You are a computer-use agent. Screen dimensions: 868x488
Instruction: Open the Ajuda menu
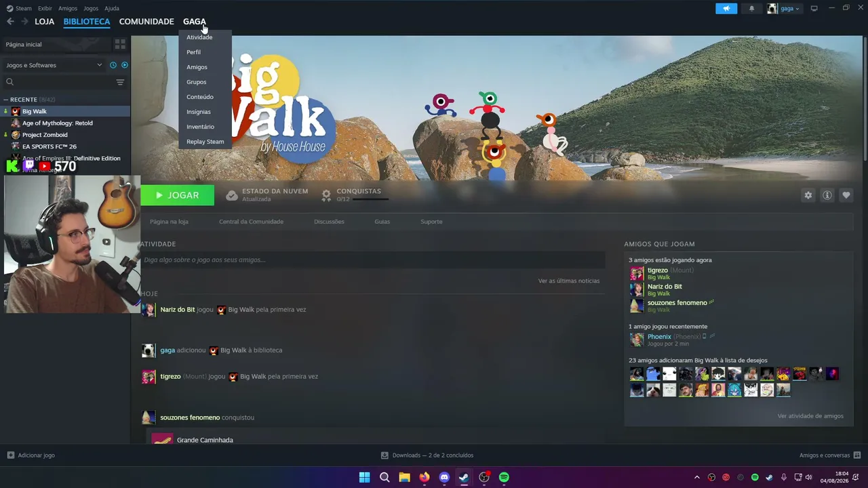coord(112,8)
